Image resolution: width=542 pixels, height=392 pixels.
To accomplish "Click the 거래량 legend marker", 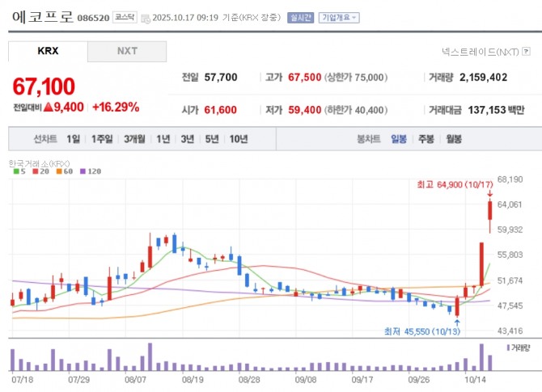I will click(x=507, y=348).
